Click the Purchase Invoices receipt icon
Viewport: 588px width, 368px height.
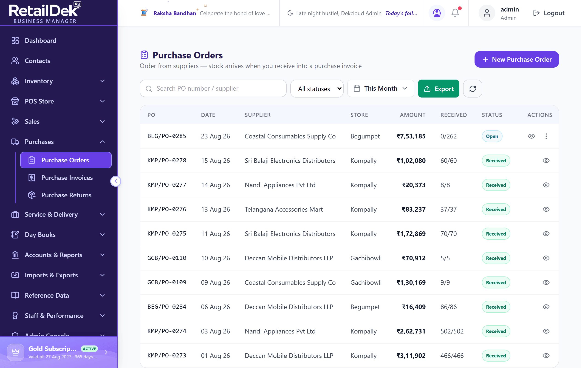coord(32,178)
